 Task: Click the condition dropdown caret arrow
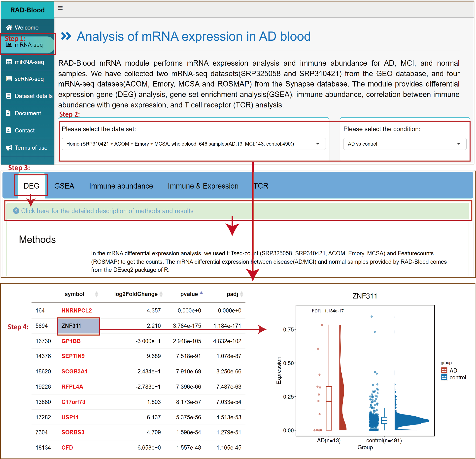458,144
